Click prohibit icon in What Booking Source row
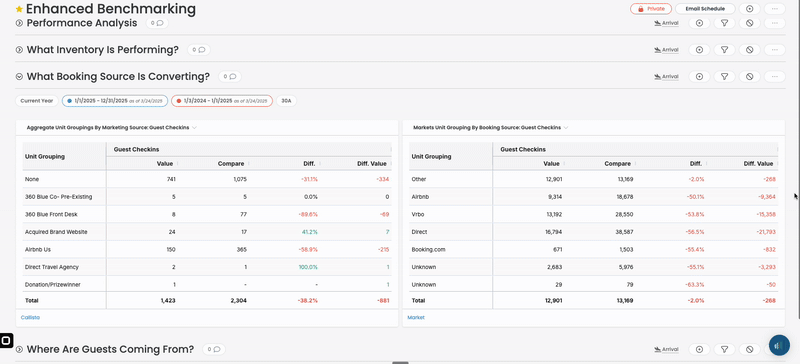800x364 pixels. 749,77
